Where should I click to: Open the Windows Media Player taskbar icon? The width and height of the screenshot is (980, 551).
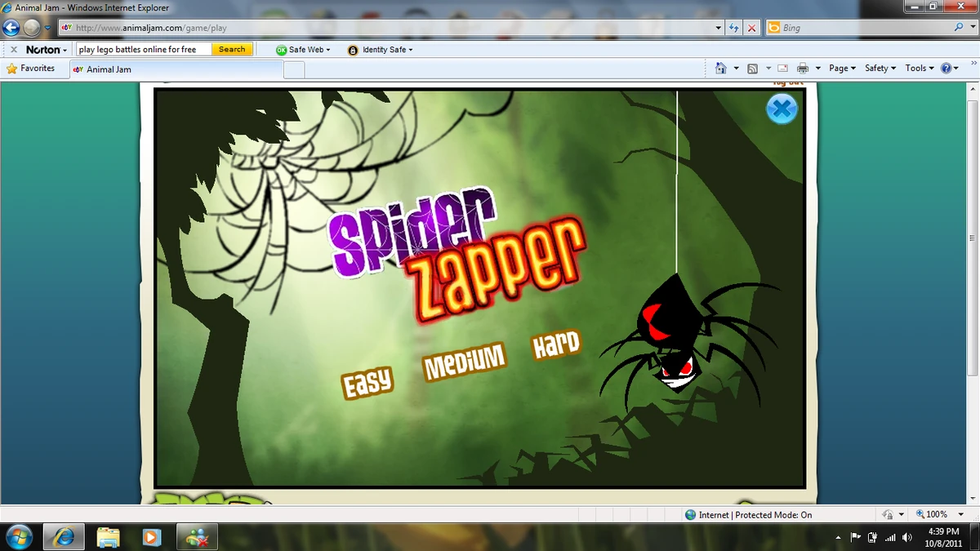pos(151,536)
